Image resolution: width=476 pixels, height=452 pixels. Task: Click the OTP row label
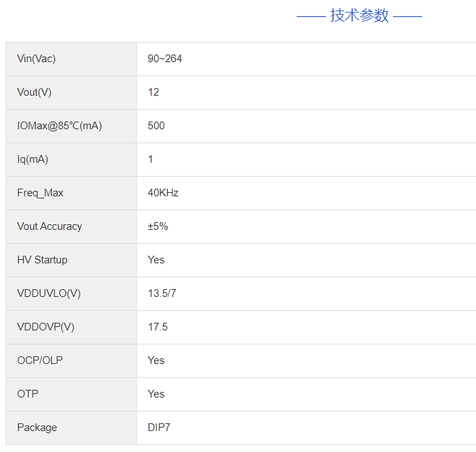(x=28, y=394)
